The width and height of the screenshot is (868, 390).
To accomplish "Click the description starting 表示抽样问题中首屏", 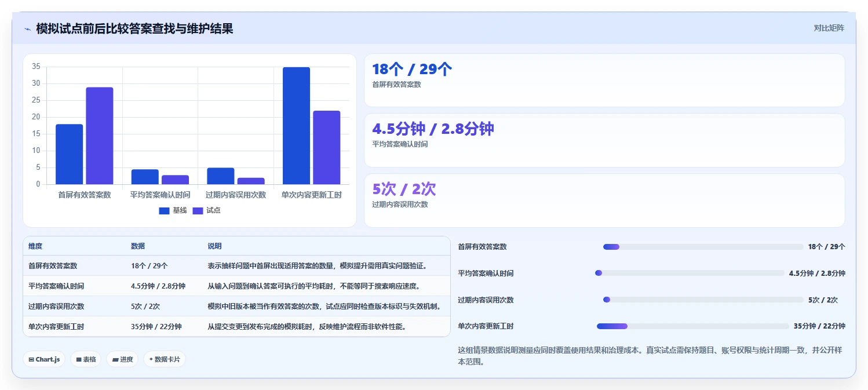I will click(318, 266).
